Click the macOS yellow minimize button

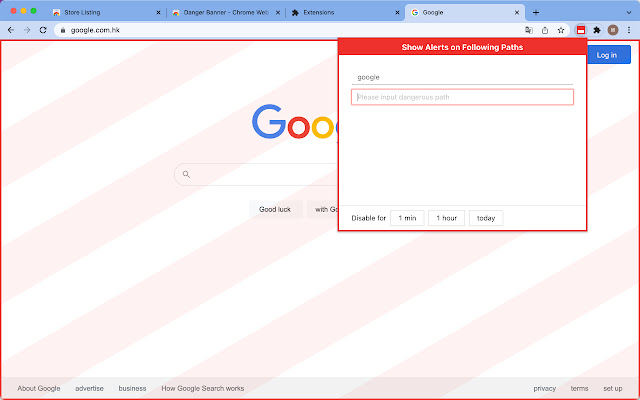23,11
